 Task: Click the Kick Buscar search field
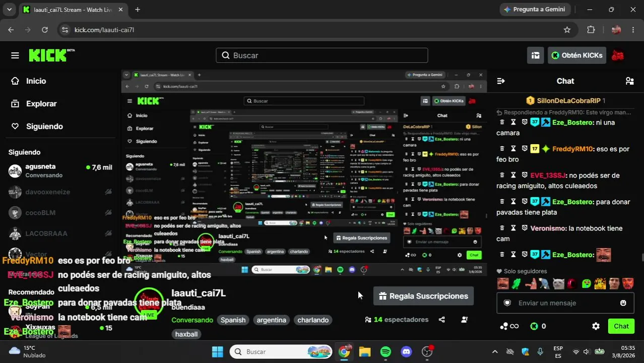pyautogui.click(x=322, y=55)
